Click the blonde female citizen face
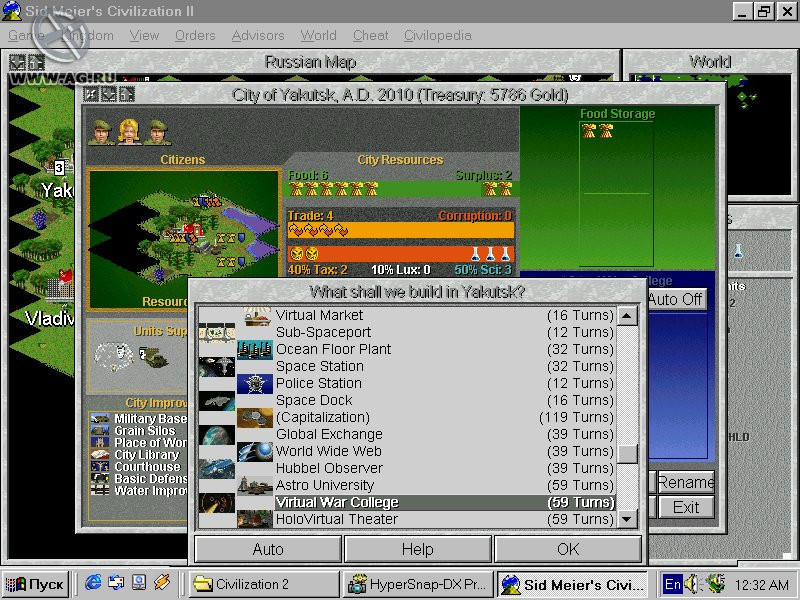800x600 pixels. click(x=130, y=132)
